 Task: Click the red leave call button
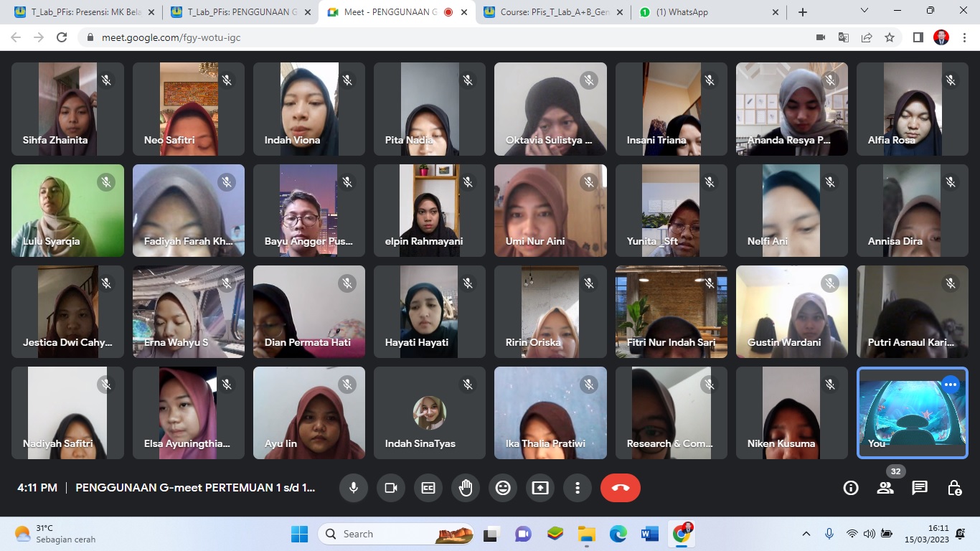coord(621,488)
